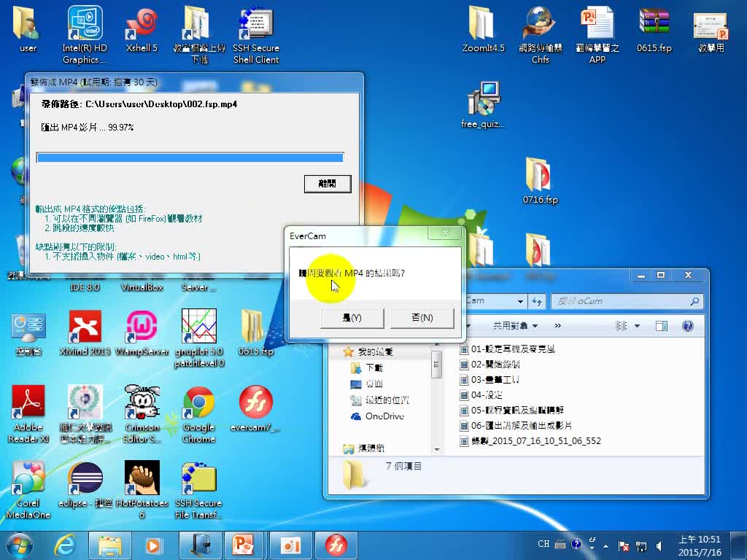Select 媒體櫃 in the Explorer navigation pane
747x560 pixels.
(x=371, y=448)
